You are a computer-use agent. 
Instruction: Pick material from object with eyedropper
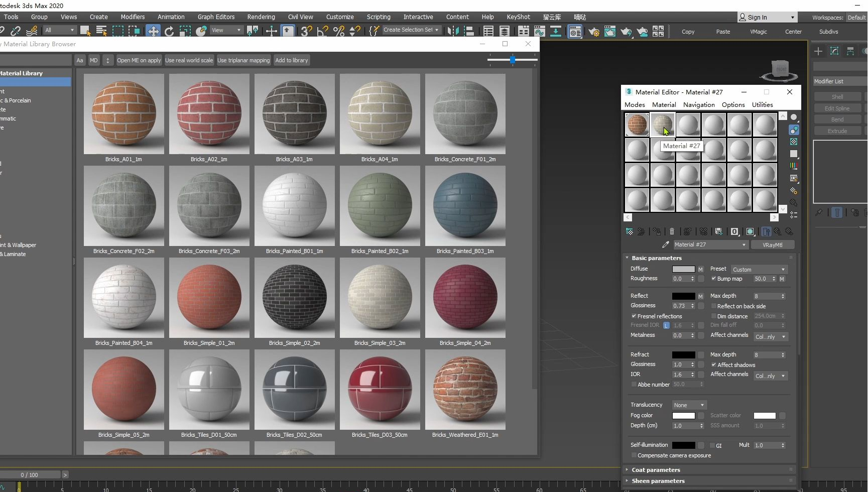tap(666, 244)
